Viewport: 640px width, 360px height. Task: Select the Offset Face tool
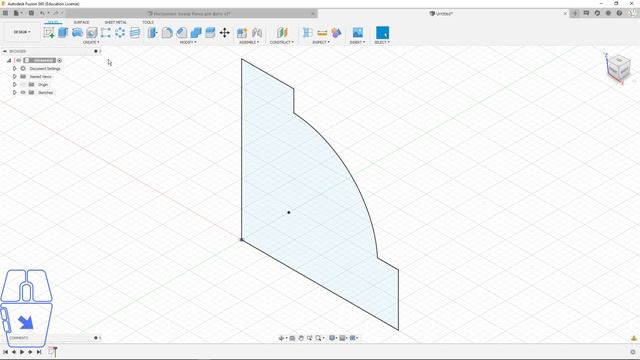click(x=210, y=33)
